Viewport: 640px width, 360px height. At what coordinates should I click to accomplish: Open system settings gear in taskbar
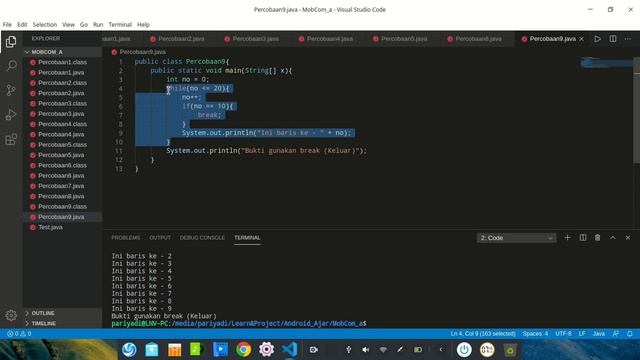(x=267, y=350)
